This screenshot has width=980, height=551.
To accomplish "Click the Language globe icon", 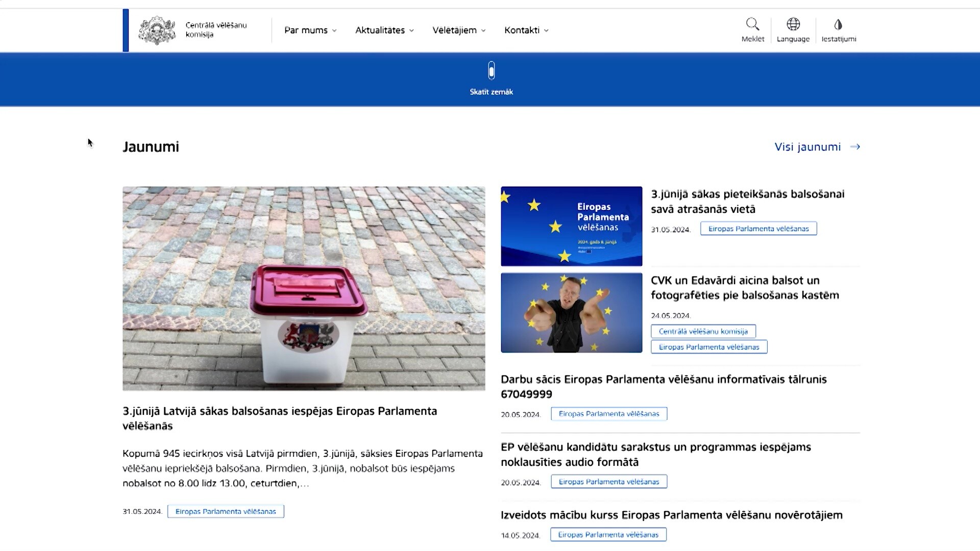I will click(793, 24).
